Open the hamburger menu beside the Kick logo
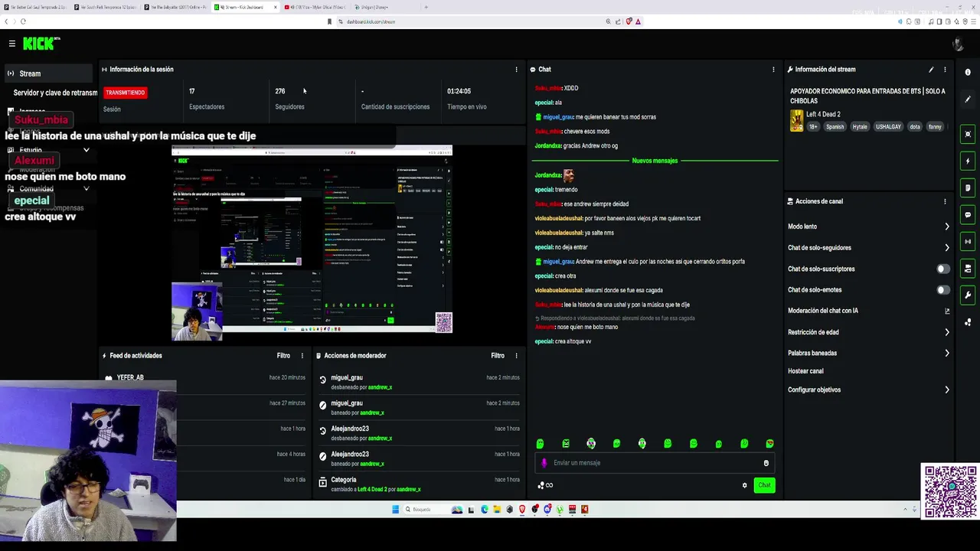The width and height of the screenshot is (980, 551). click(11, 44)
